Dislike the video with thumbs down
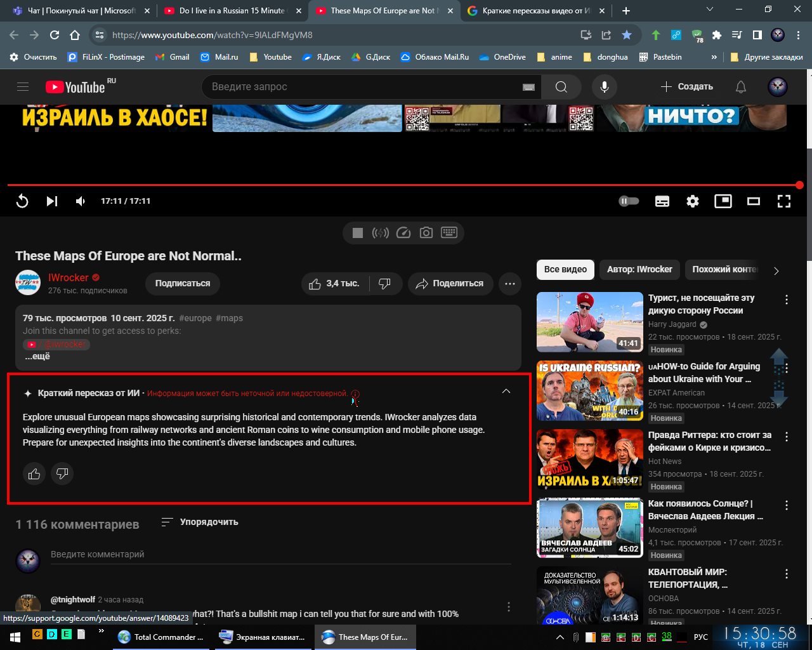The height and width of the screenshot is (650, 812). (x=384, y=284)
